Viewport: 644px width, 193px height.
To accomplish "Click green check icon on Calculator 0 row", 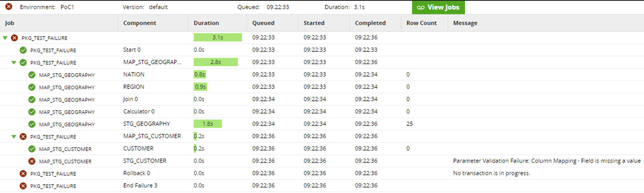I will [32, 112].
